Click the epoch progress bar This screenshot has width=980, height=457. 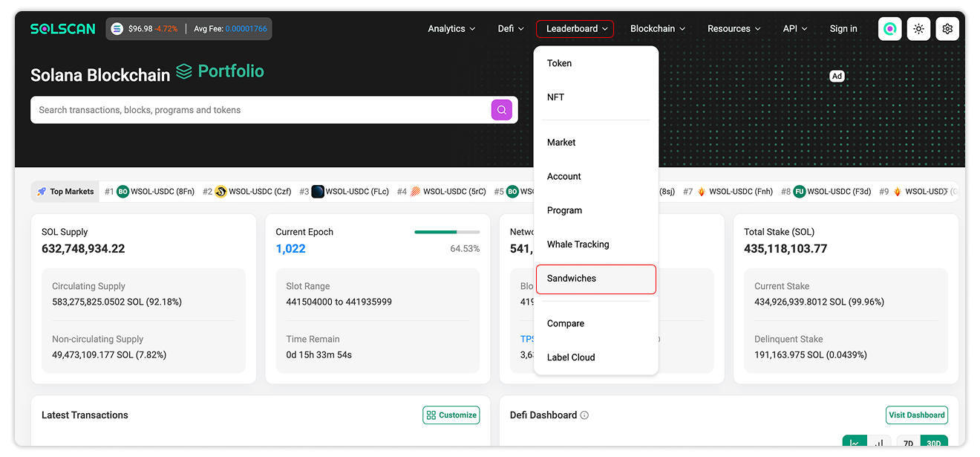click(x=447, y=232)
